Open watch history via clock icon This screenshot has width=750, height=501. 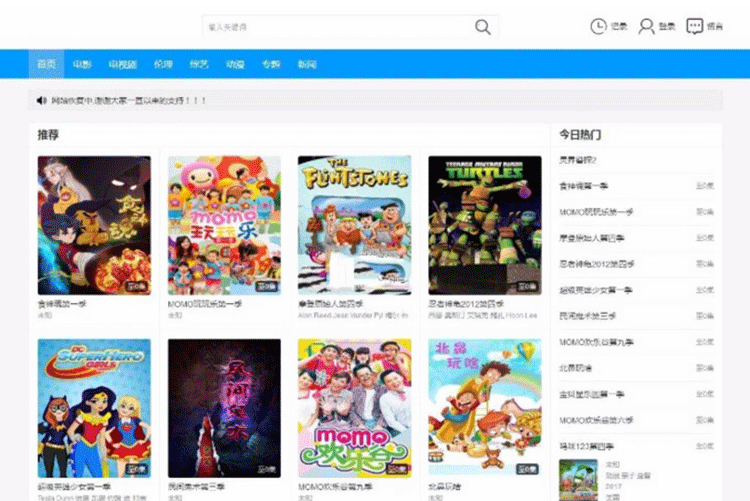(598, 26)
